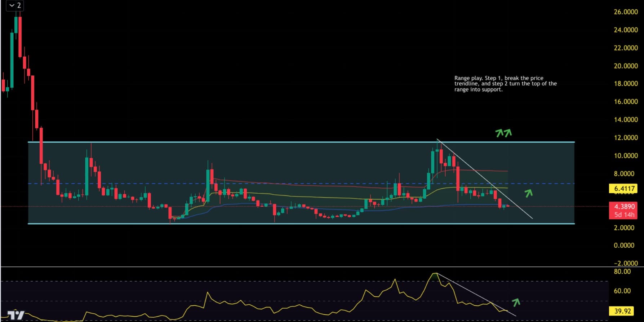Click the 80.00 RSI axis label
Screen dimensions: 644x322
pos(622,272)
